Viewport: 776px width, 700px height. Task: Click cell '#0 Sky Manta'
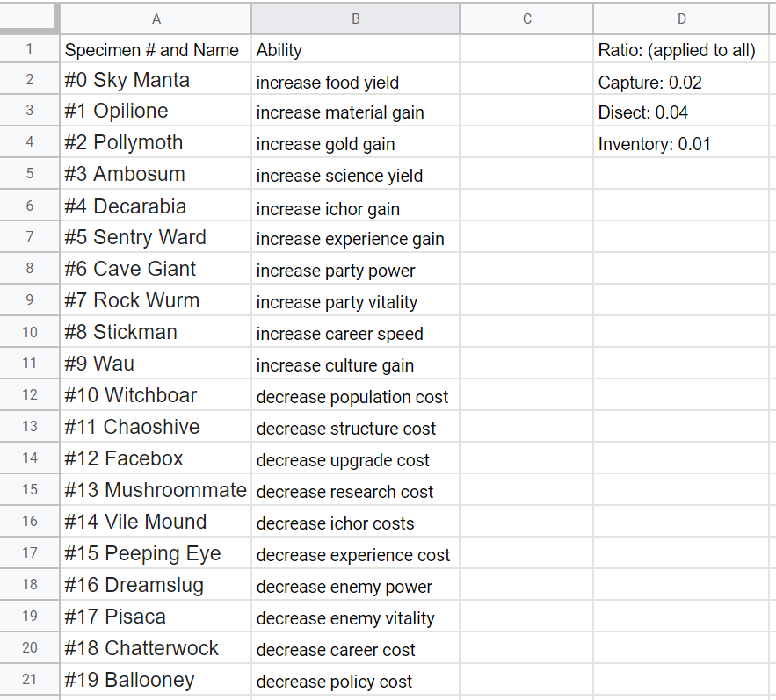156,79
